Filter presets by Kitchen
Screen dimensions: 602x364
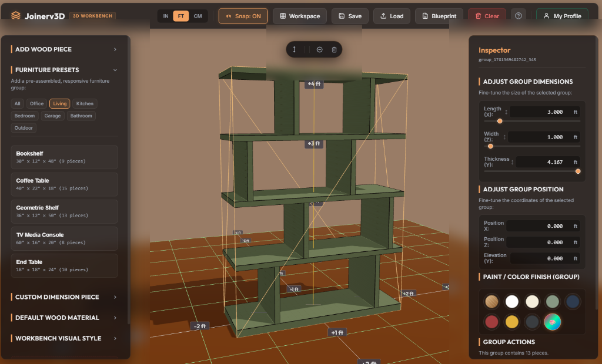[x=85, y=103]
